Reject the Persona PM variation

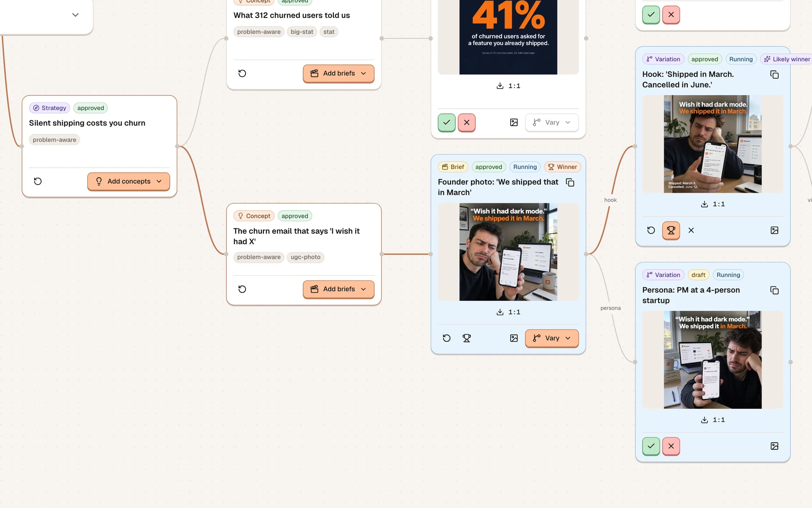(x=671, y=446)
